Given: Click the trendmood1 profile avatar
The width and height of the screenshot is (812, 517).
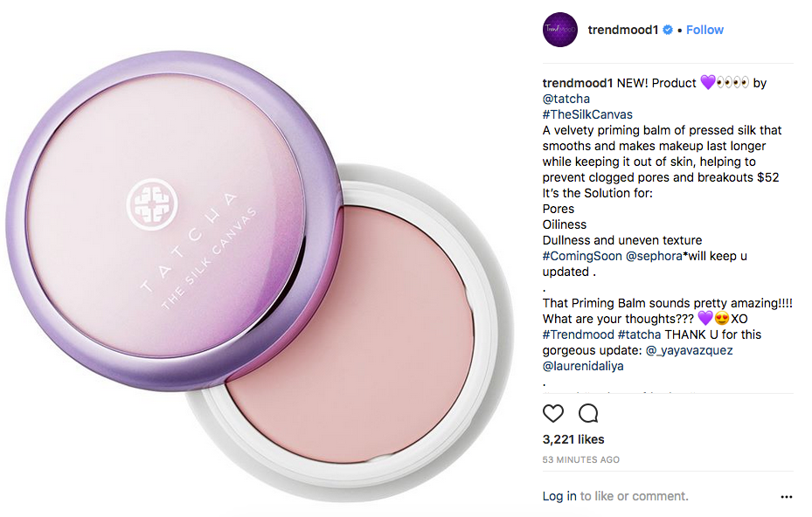Looking at the screenshot, I should (559, 30).
